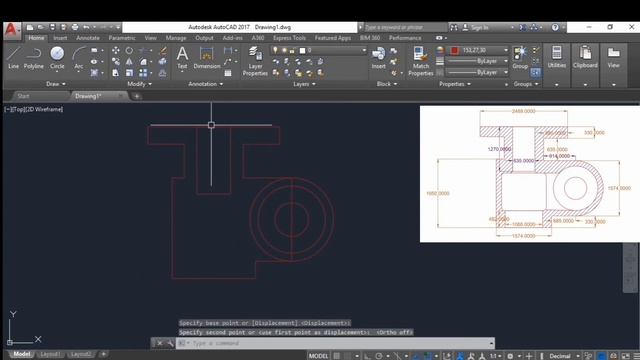Toggle the layer lock icon
Screen dimensions: 640x360
point(292,50)
